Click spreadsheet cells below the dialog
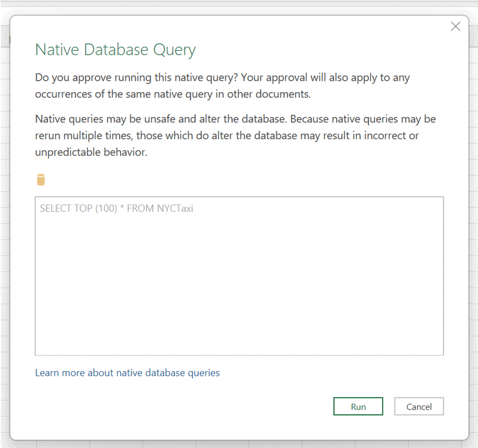The image size is (478, 448). (228, 444)
